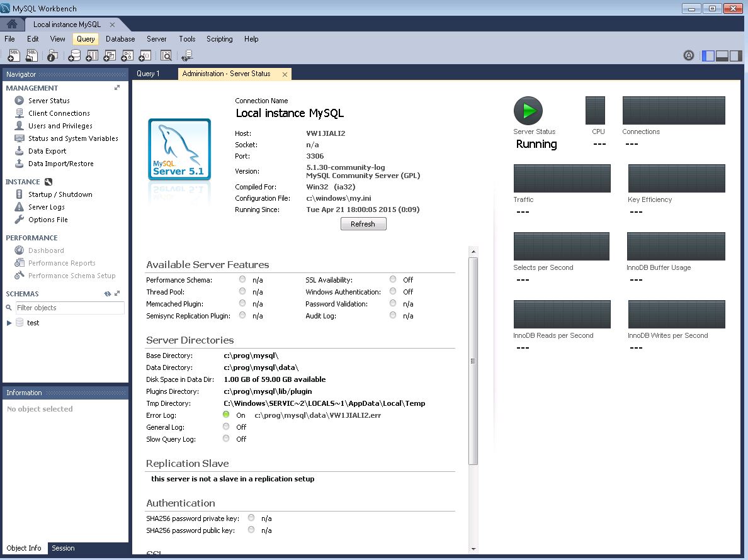Open the View menu

58,39
